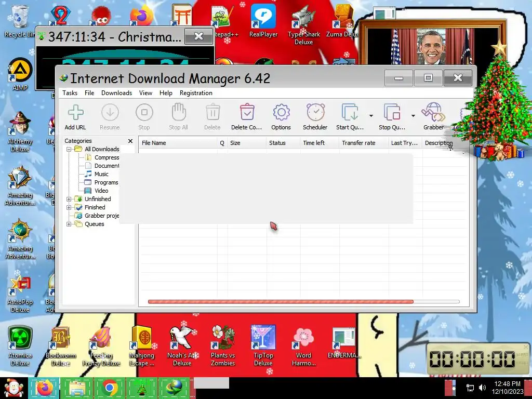Open IDM Options gear icon
The height and width of the screenshot is (399, 532).
click(x=281, y=112)
